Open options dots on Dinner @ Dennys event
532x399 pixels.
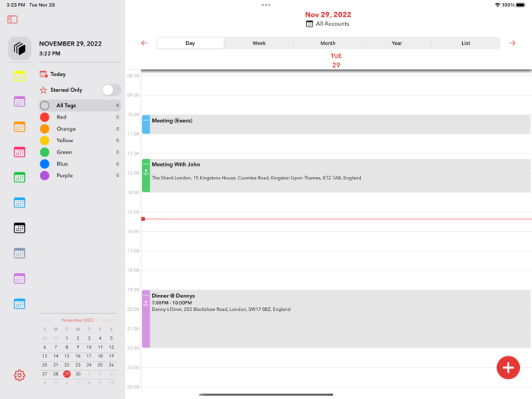tap(146, 295)
